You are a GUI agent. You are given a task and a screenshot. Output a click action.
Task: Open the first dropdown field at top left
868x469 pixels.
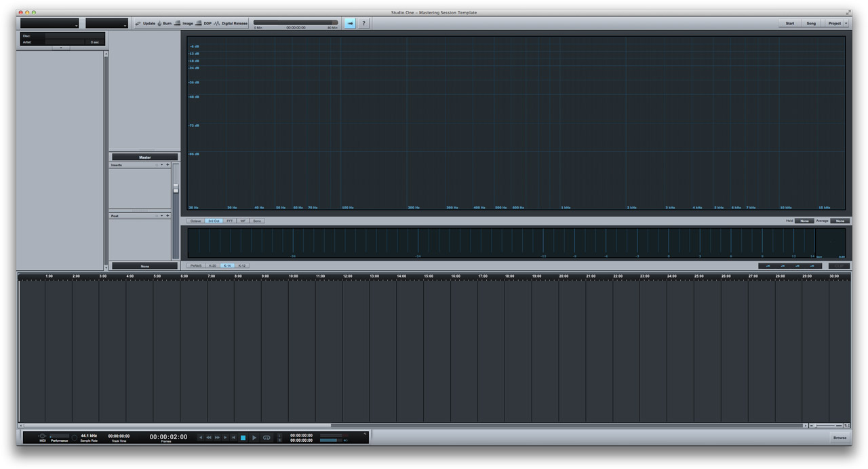click(50, 23)
